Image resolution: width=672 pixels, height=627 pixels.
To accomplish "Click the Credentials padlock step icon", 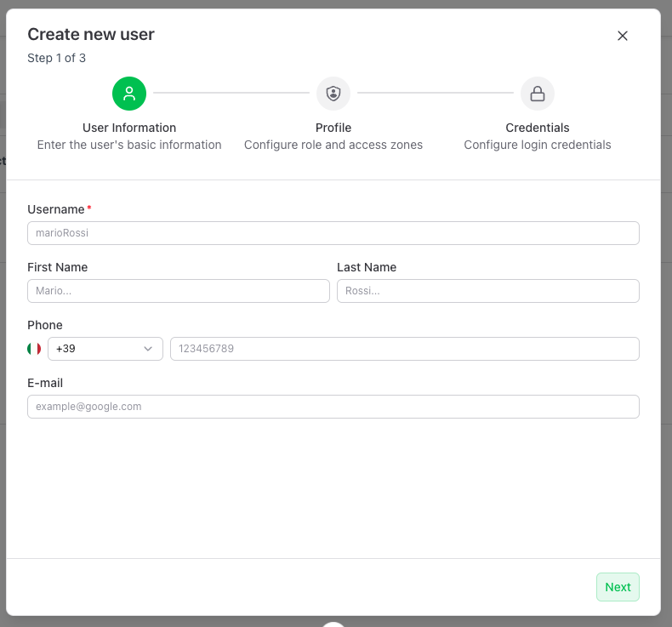I will pos(538,94).
